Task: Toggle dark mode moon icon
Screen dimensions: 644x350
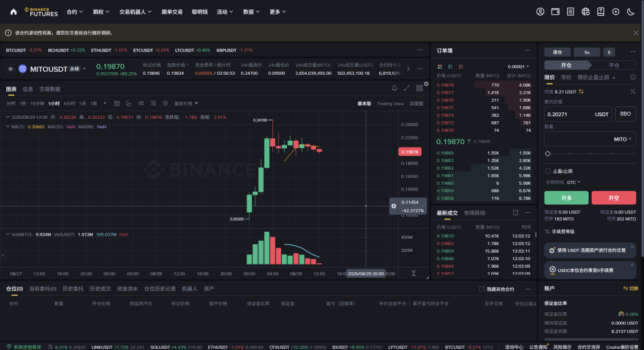Action: (x=630, y=12)
